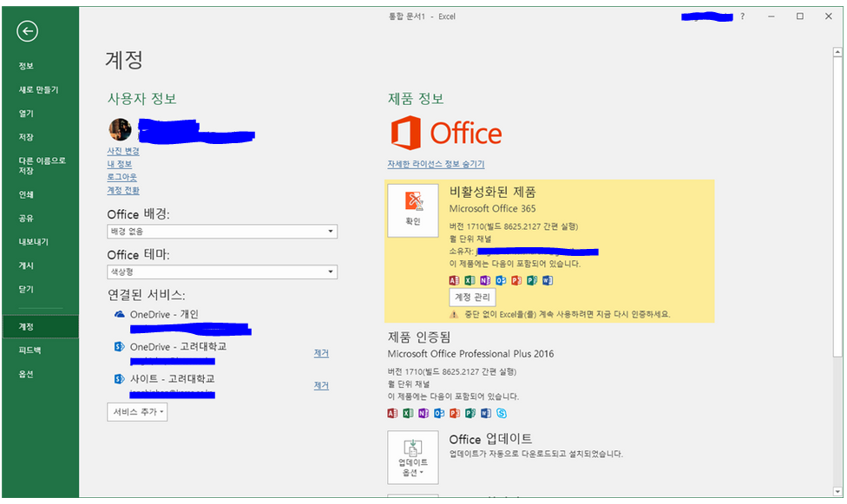847x504 pixels.
Task: Click the warning triangle icon
Action: pos(454,314)
